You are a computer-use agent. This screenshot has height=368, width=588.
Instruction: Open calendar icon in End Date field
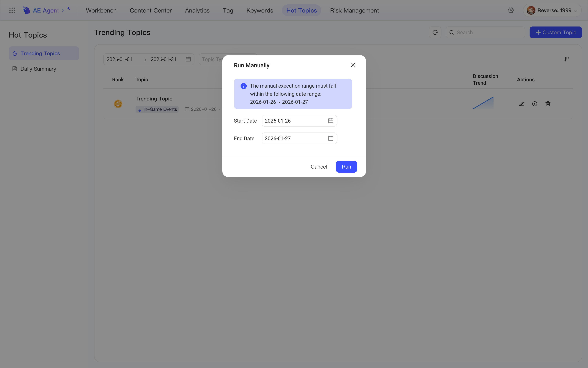point(331,138)
